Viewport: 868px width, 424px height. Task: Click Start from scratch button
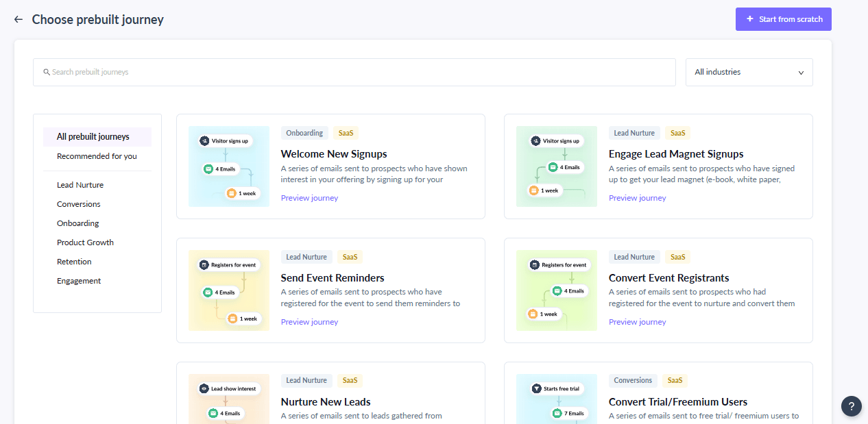coord(784,19)
